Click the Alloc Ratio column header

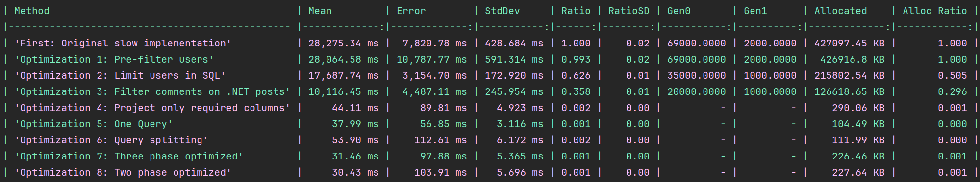[935, 11]
